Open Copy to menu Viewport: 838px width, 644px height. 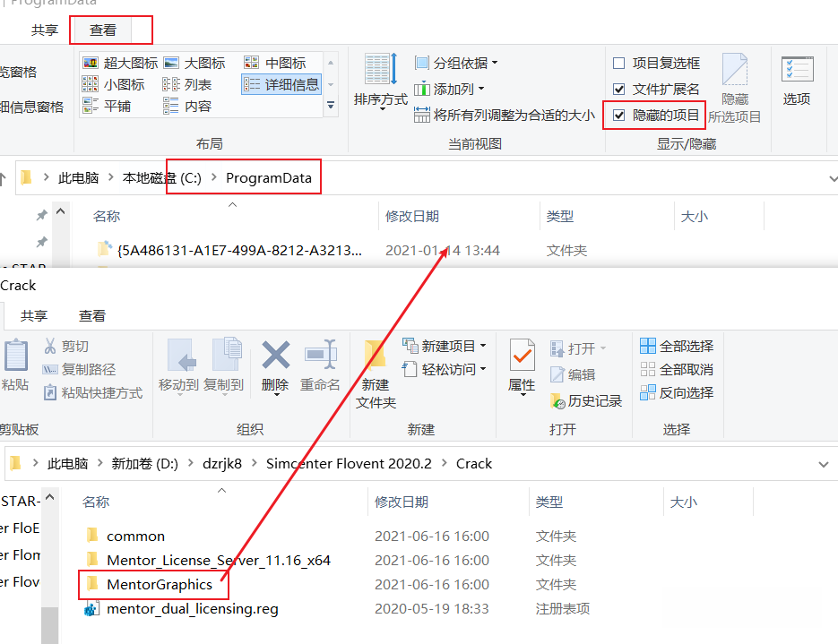(223, 367)
